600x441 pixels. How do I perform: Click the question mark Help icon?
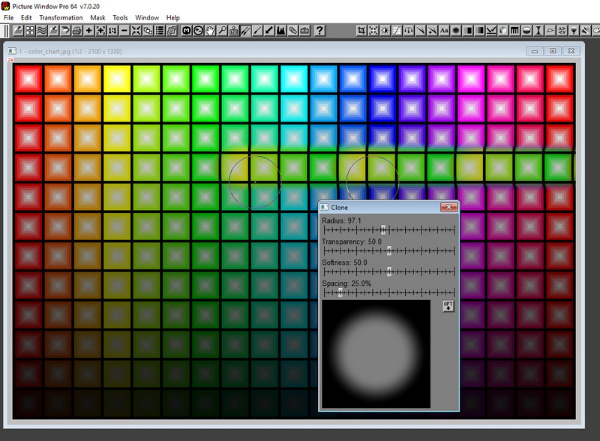(x=319, y=30)
